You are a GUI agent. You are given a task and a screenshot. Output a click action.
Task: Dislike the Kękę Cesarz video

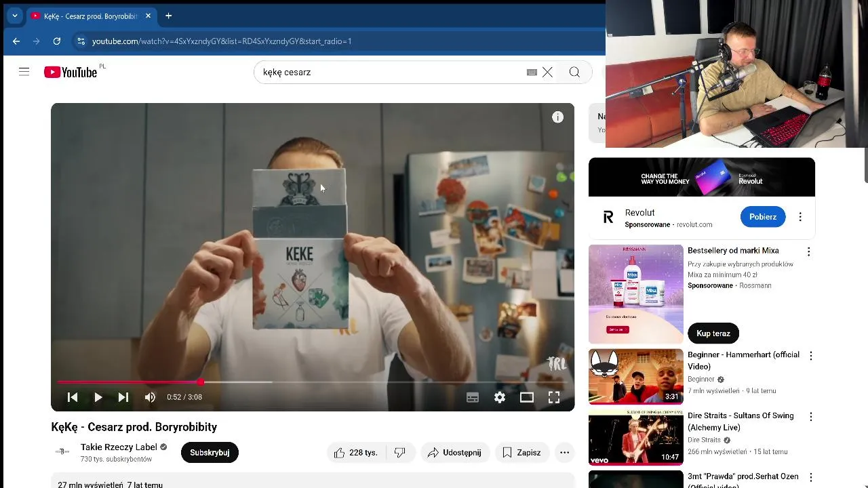click(x=400, y=453)
